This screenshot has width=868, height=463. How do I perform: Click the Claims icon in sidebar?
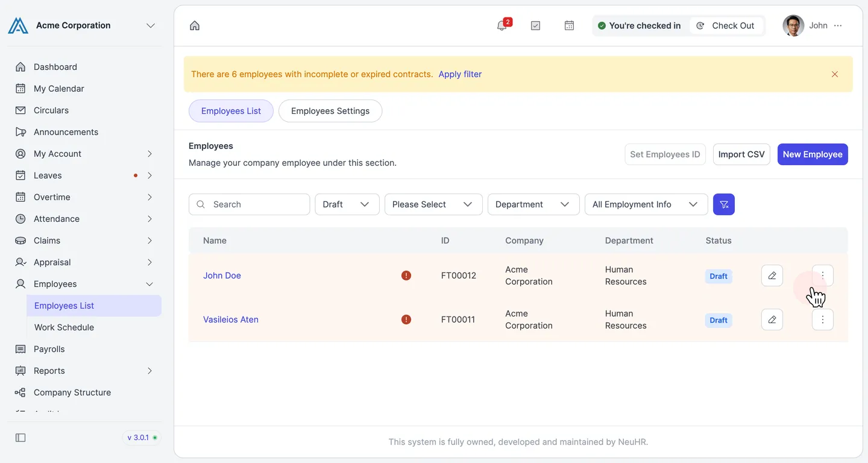[20, 241]
